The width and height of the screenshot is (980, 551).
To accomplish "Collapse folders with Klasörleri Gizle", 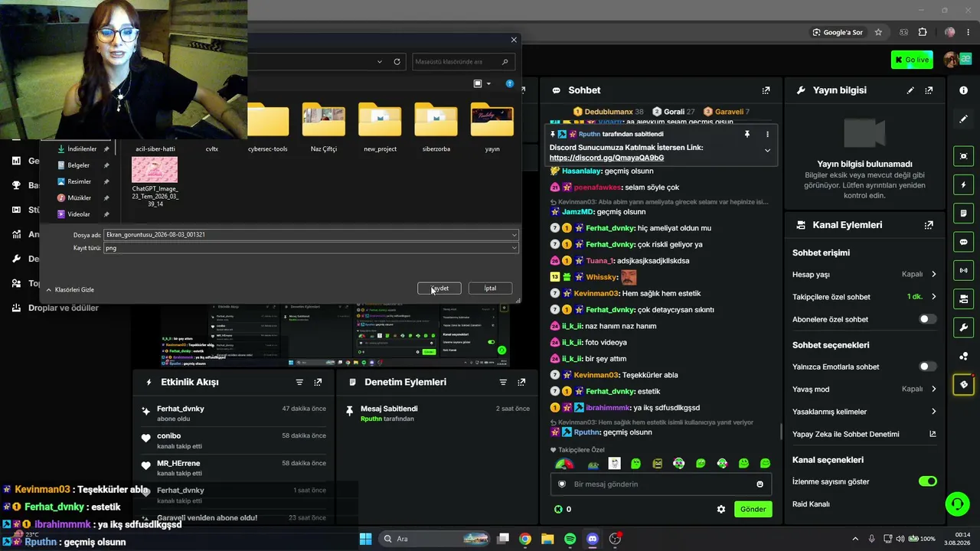I will 70,290.
